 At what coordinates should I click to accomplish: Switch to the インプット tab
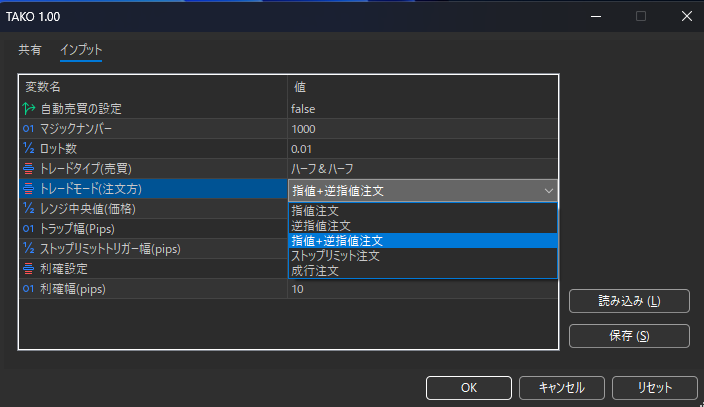81,49
